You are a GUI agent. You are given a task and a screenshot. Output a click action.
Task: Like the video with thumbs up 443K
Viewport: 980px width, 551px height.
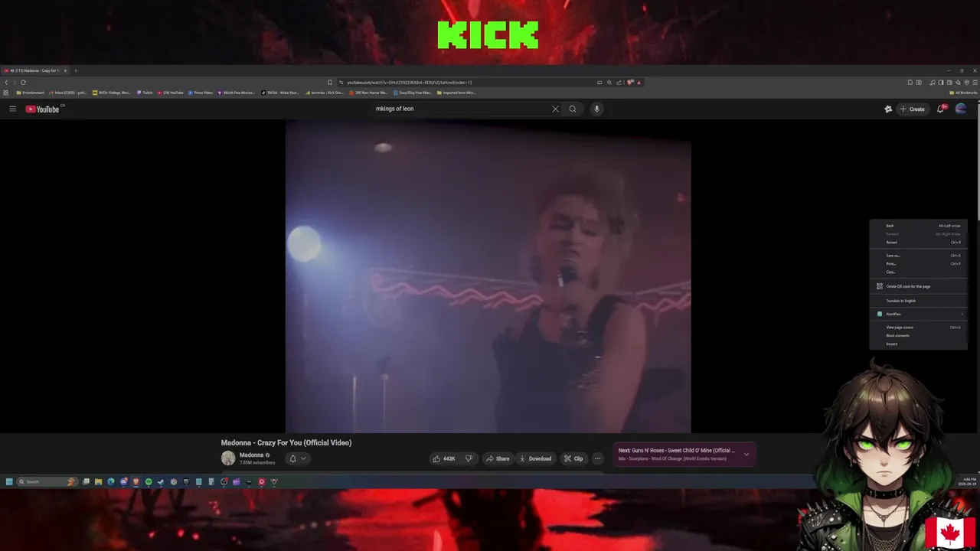tap(443, 458)
